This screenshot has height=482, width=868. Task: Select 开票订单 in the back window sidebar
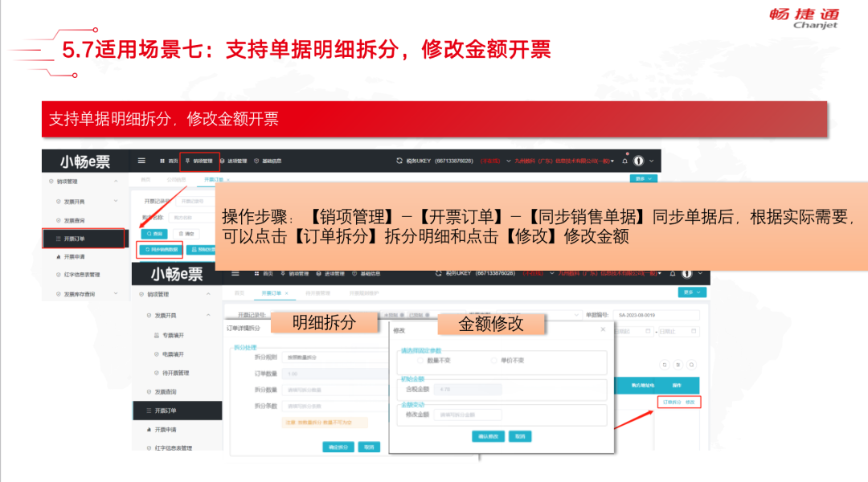tap(84, 239)
